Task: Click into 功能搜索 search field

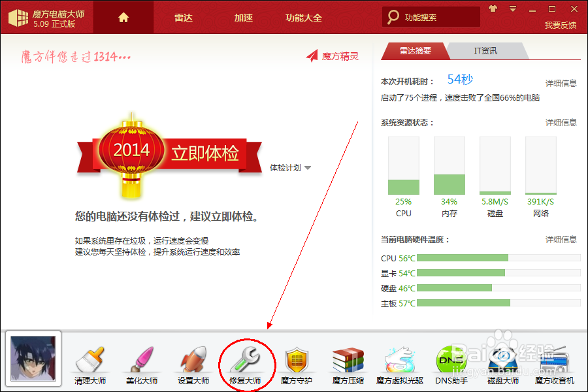Action: coord(431,17)
